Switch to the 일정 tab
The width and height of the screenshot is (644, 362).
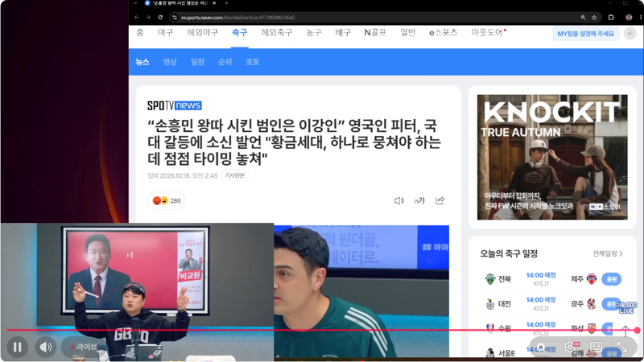pyautogui.click(x=197, y=62)
